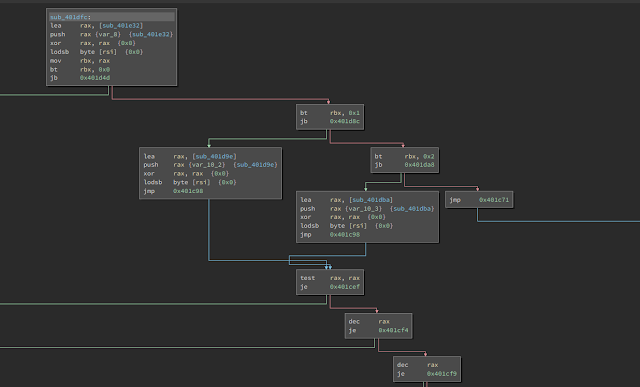Image resolution: width=640 pixels, height=387 pixels.
Task: Click xor rax, rax in the sub_401dba block
Action: pos(343,217)
